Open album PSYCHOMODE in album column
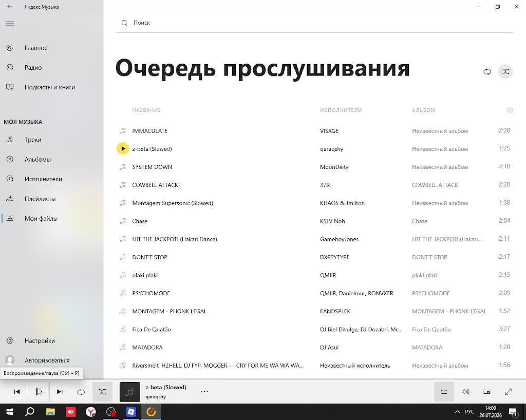 point(431,293)
